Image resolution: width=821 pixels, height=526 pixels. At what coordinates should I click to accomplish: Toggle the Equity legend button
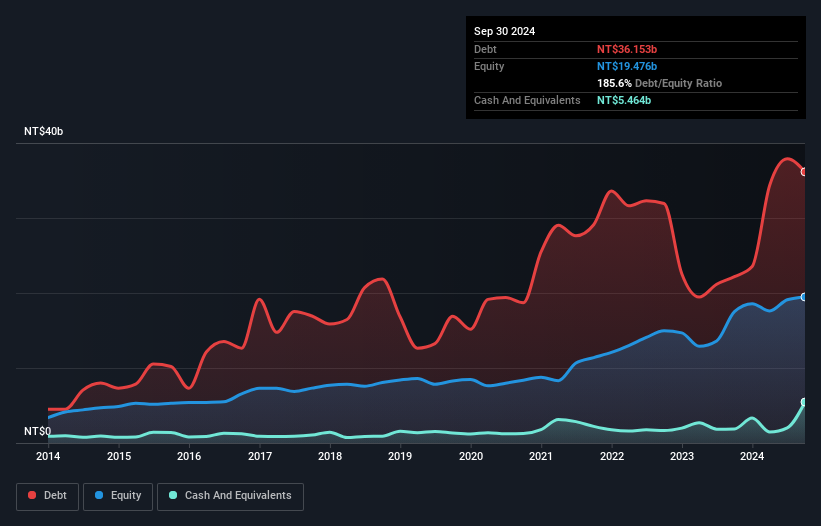tap(118, 496)
